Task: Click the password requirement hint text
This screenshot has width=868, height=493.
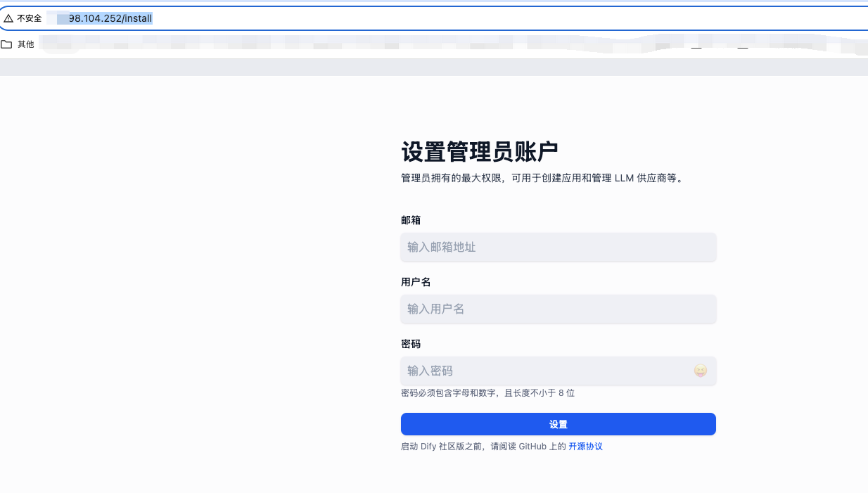Action: 487,393
